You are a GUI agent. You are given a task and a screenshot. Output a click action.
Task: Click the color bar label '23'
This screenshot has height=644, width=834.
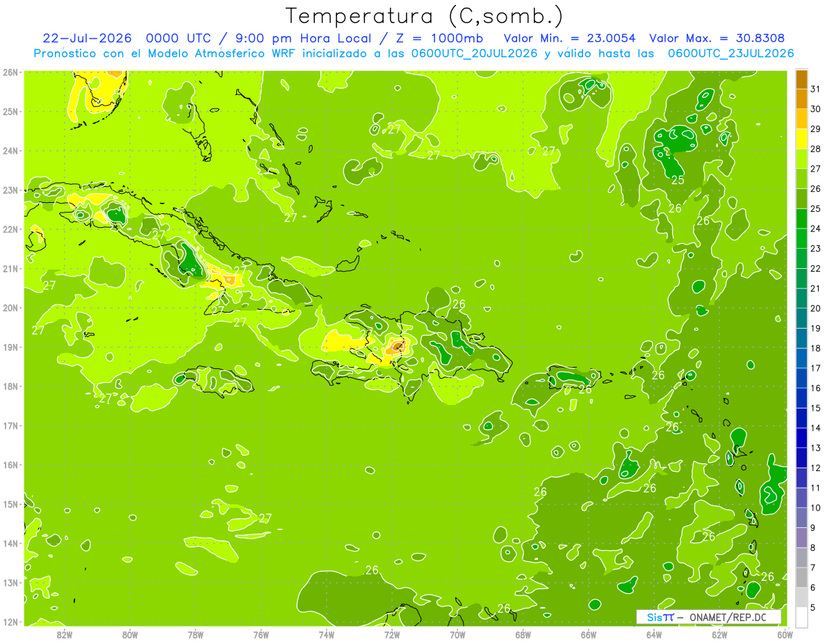coord(816,249)
